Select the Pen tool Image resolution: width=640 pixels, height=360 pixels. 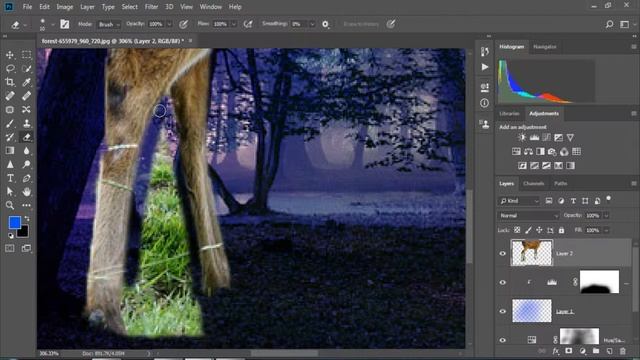(x=26, y=178)
